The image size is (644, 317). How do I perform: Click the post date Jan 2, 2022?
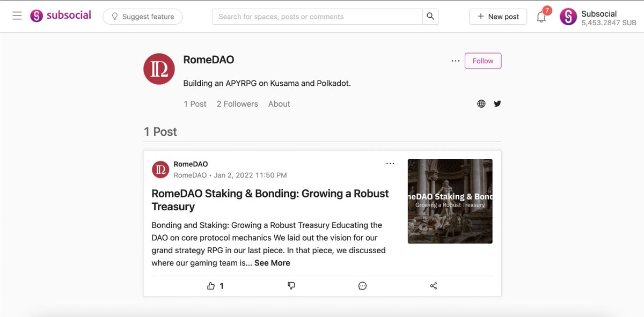pyautogui.click(x=250, y=175)
